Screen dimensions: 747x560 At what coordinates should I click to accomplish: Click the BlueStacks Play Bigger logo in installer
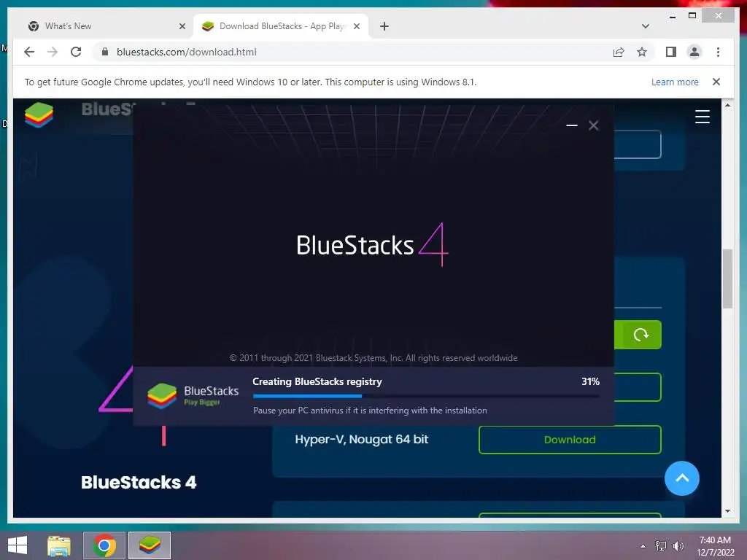click(193, 396)
